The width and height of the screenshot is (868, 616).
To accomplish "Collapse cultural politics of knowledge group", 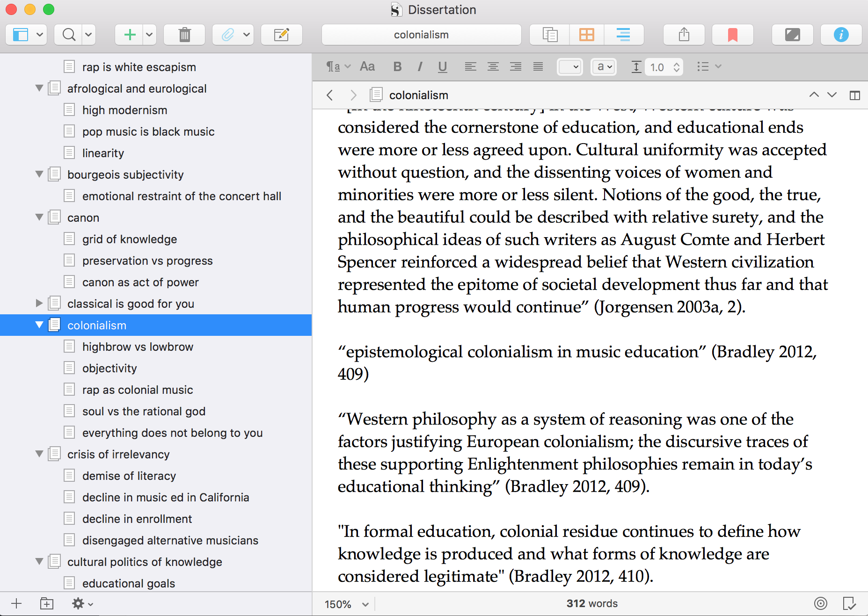I will (39, 562).
